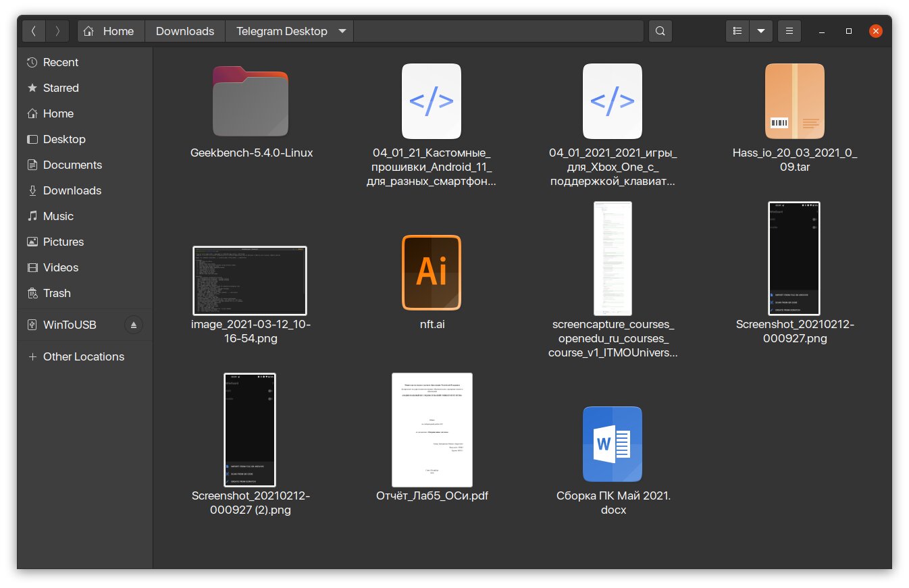Open the hamburger menu button

[x=789, y=31]
